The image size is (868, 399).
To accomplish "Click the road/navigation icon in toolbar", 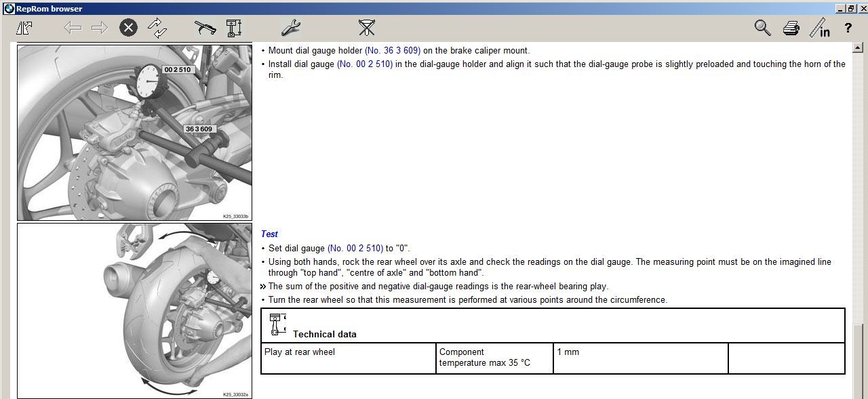I will 24,28.
